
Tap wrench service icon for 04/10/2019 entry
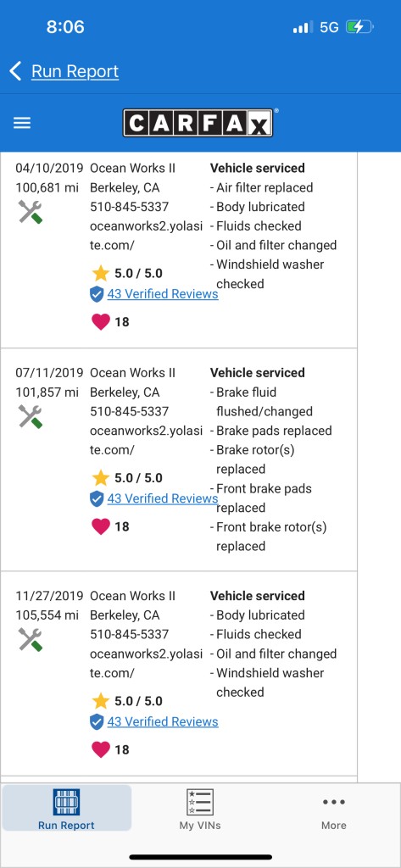tap(30, 212)
